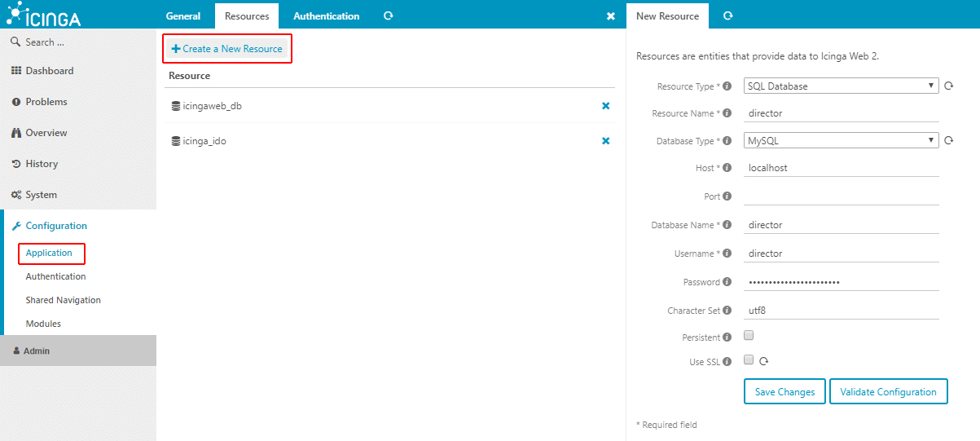Click refresh icon beside New Resource tab

[728, 15]
